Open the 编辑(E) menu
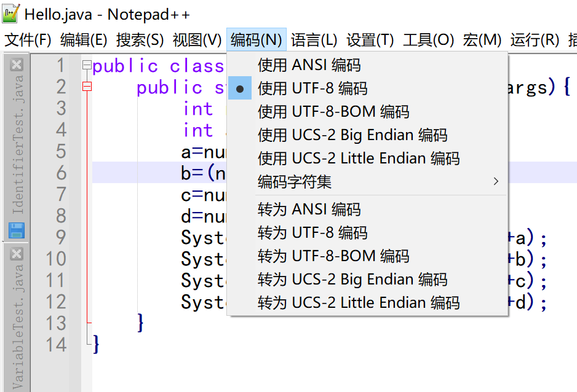This screenshot has height=392, width=577. point(84,40)
